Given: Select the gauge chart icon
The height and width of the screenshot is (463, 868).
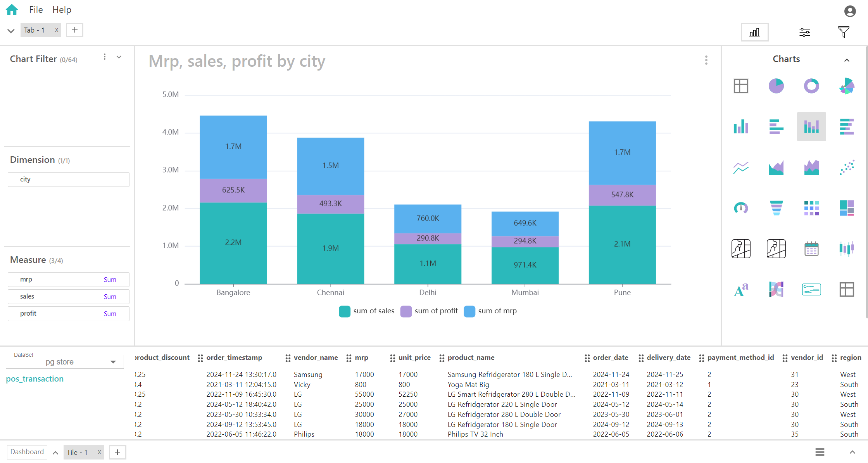Looking at the screenshot, I should [741, 208].
